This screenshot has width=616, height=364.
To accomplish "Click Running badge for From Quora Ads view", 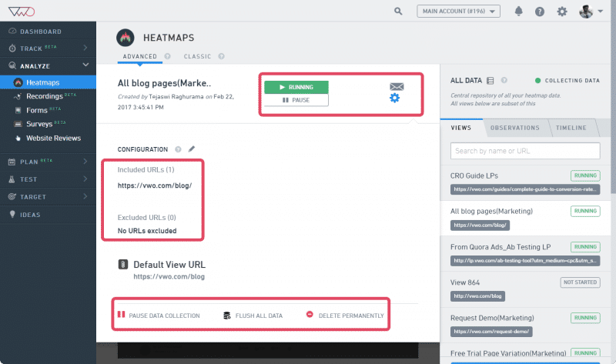I will 585,246.
